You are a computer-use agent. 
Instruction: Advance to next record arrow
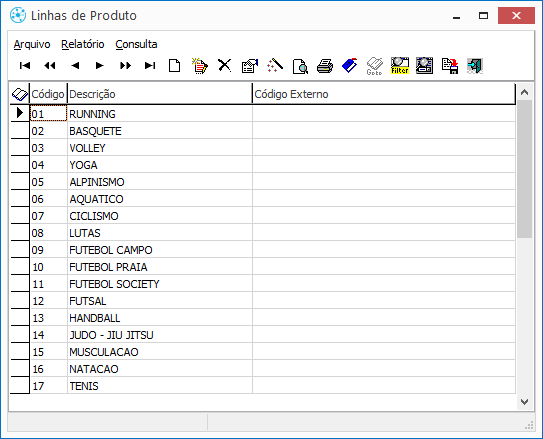(x=100, y=65)
